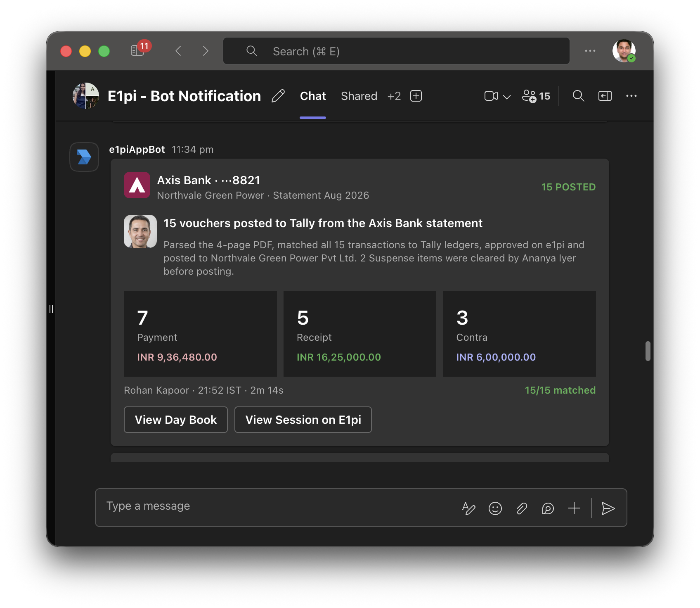The height and width of the screenshot is (608, 700).
Task: Open the text format options icon
Action: (x=468, y=508)
